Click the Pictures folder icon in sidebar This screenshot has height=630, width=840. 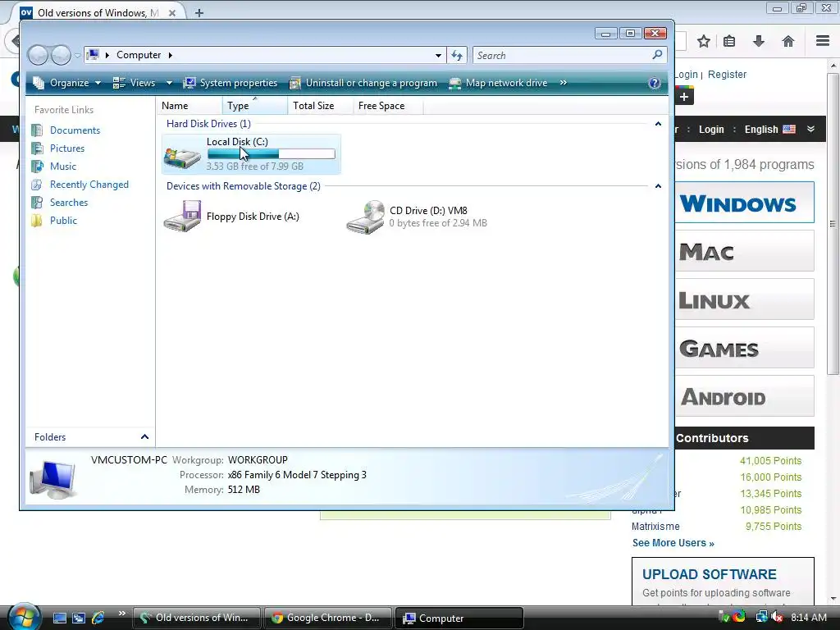(37, 148)
